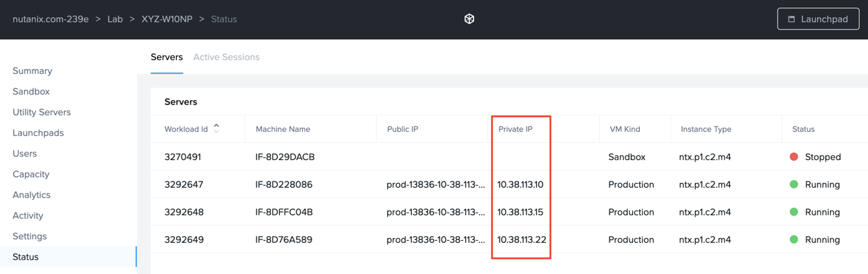The height and width of the screenshot is (274, 868).
Task: Click the red Stopped status dot
Action: coord(794,157)
